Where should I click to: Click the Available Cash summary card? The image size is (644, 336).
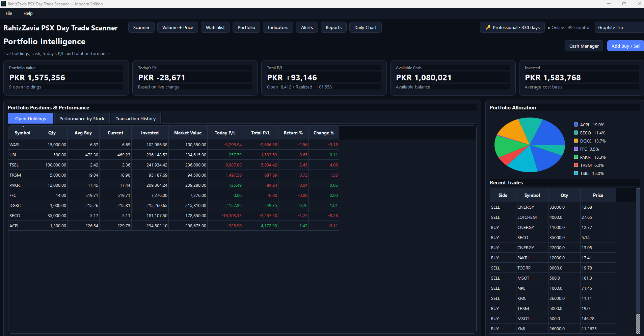click(453, 78)
